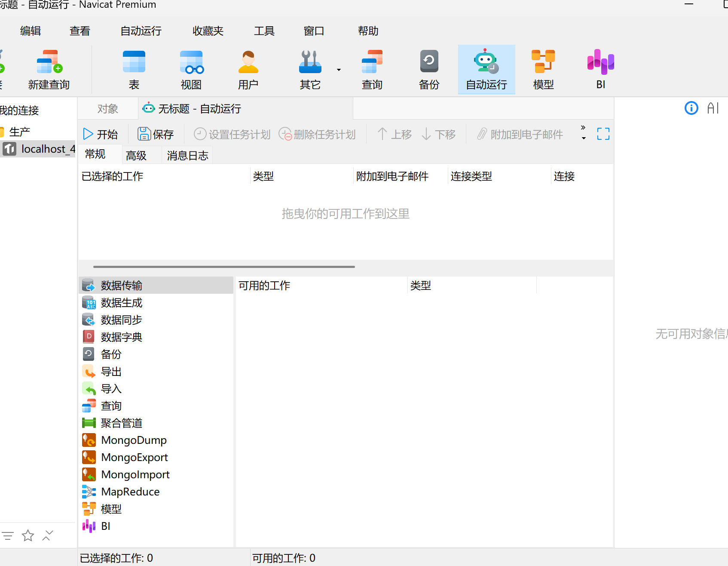
Task: Open the View (视图) toolbar icon
Action: click(191, 69)
